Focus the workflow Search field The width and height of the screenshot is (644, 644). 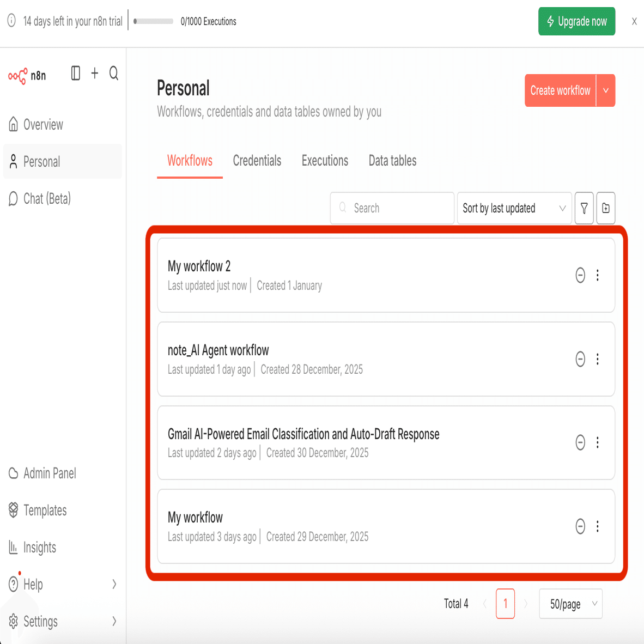tap(392, 208)
